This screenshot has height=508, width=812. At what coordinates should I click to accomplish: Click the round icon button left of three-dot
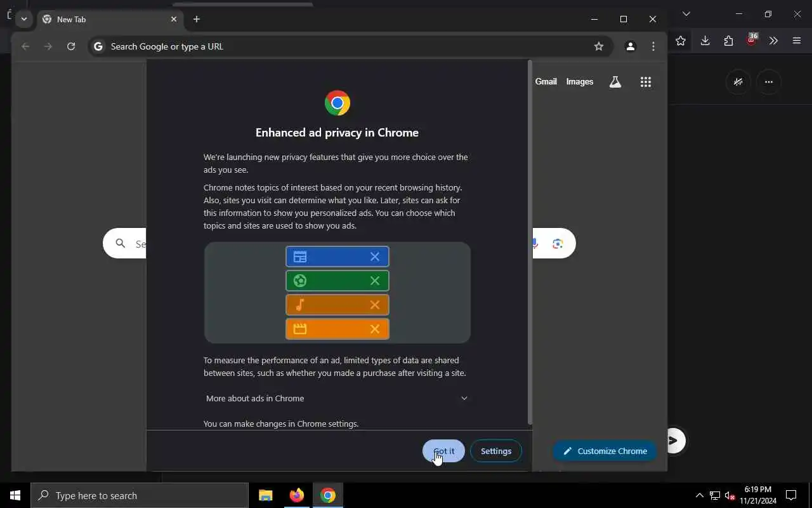pos(738,82)
